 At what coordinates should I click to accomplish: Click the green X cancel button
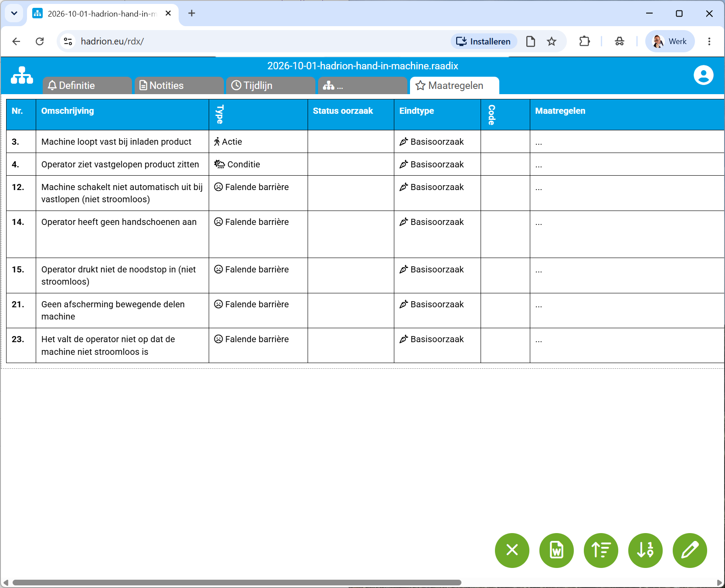click(512, 551)
